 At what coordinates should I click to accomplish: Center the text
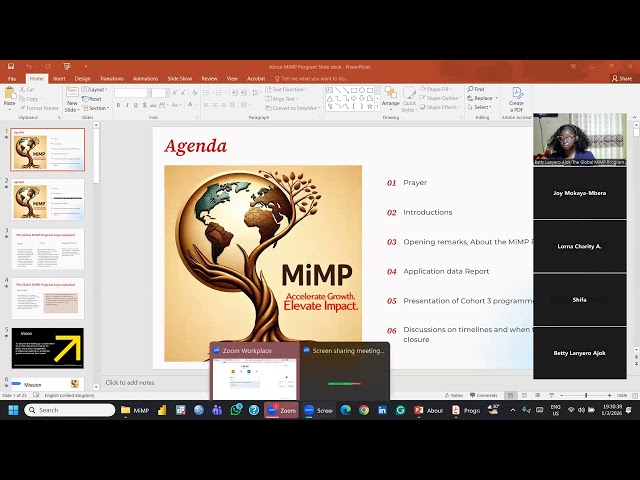coord(215,105)
